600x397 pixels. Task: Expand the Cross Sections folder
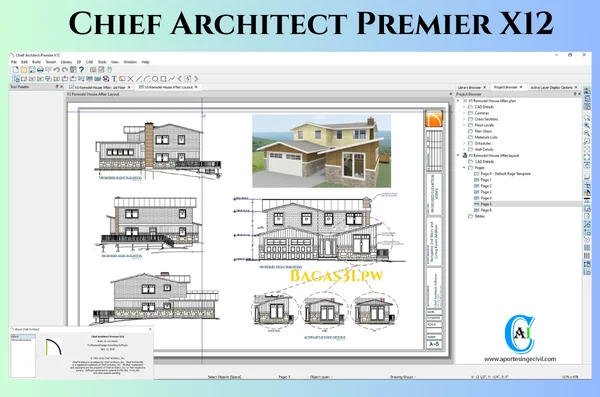point(465,119)
